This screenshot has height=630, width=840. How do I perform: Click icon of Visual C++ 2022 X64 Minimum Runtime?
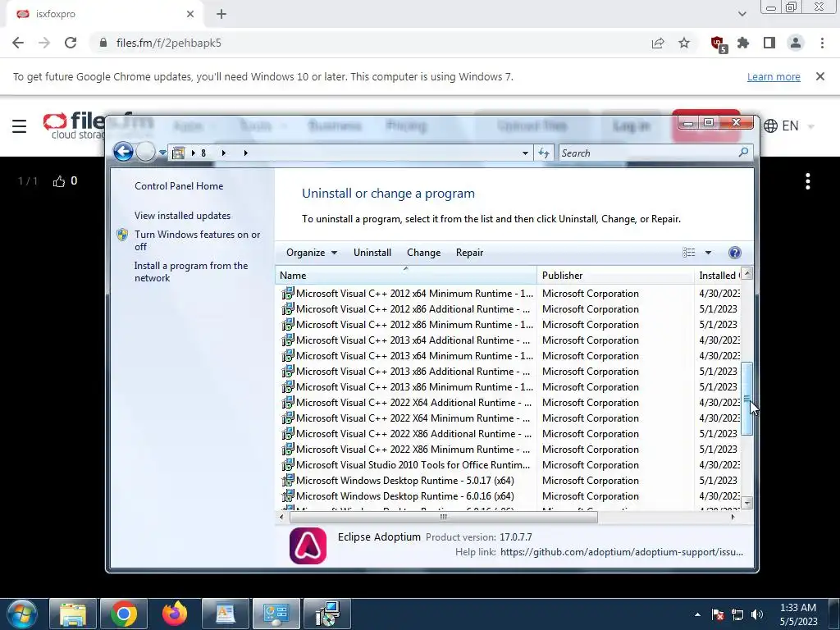point(288,418)
